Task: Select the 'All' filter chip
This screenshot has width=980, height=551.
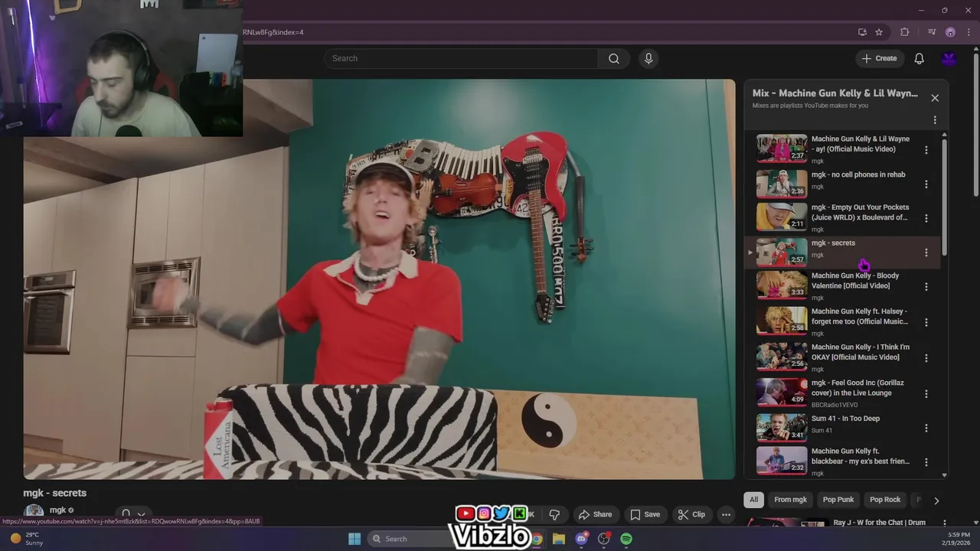Action: [753, 500]
